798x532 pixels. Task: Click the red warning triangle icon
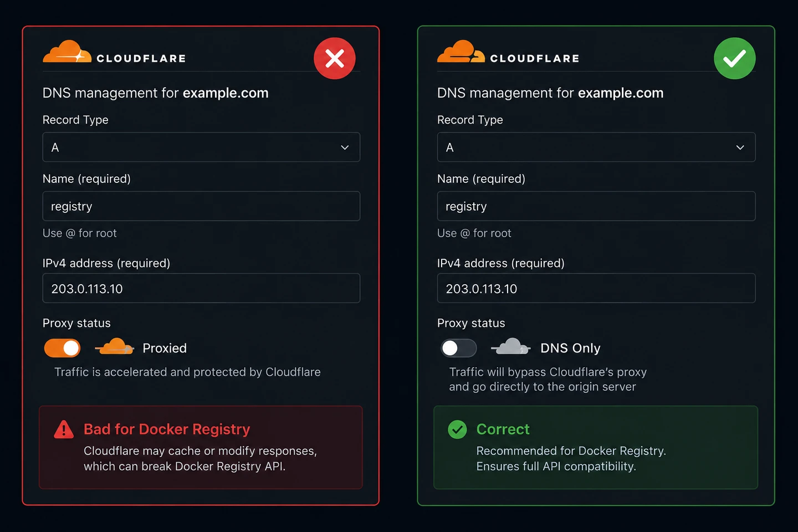click(x=64, y=429)
